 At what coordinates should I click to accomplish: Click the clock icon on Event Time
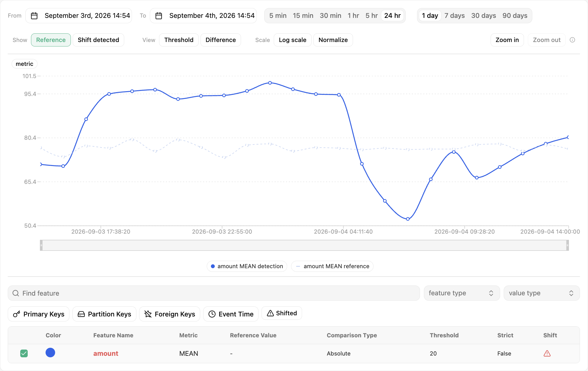(212, 314)
